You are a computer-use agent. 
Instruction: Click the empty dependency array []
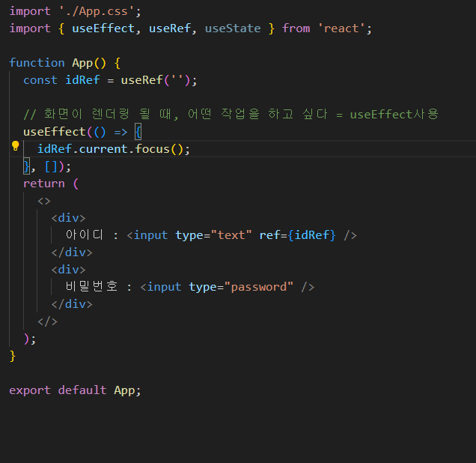point(51,166)
